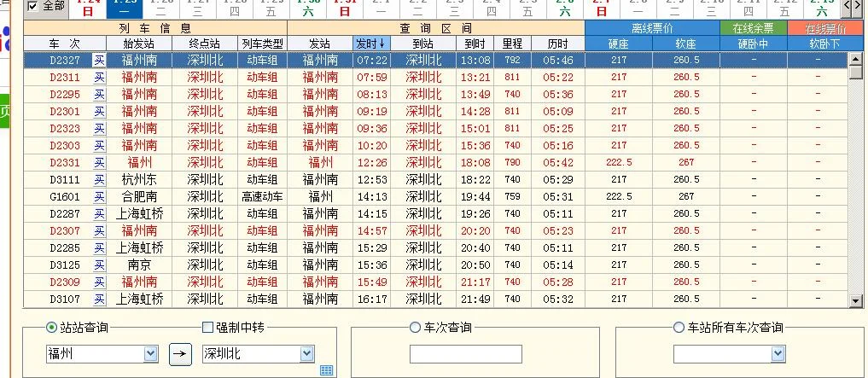Select train number D2327 cell
Screen dimensions: 868x378
click(65, 61)
